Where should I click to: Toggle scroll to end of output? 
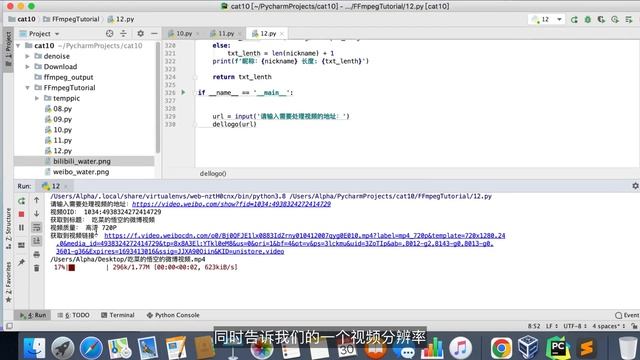point(36,241)
